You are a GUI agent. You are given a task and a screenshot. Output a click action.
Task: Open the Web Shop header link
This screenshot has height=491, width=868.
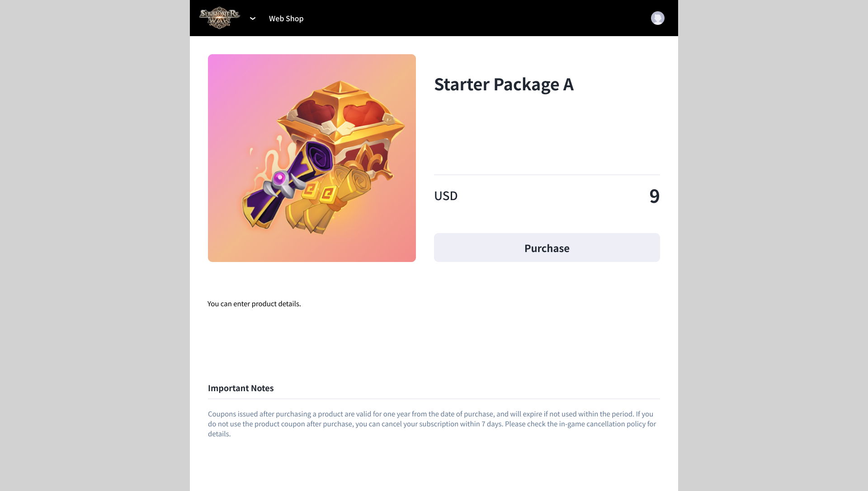coord(286,19)
